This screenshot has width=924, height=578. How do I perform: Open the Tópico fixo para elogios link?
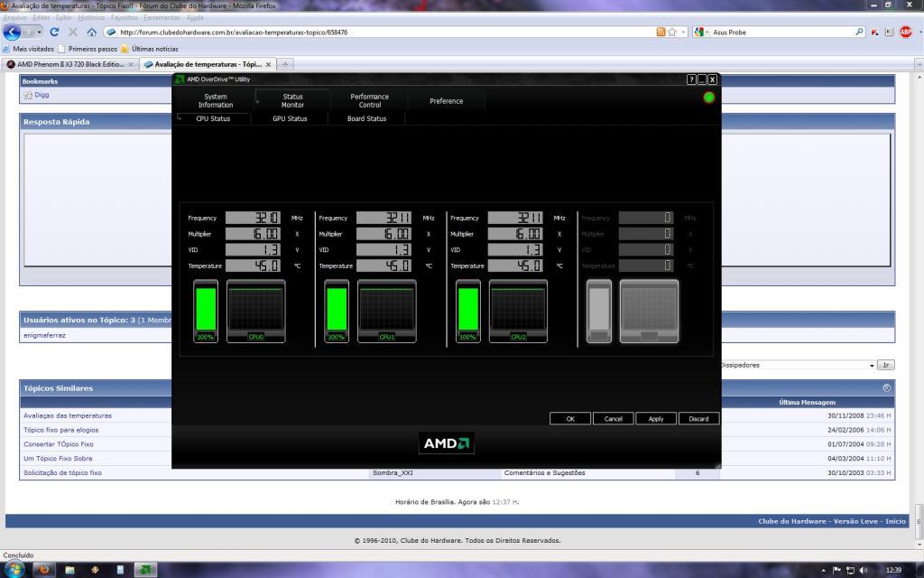click(x=60, y=430)
